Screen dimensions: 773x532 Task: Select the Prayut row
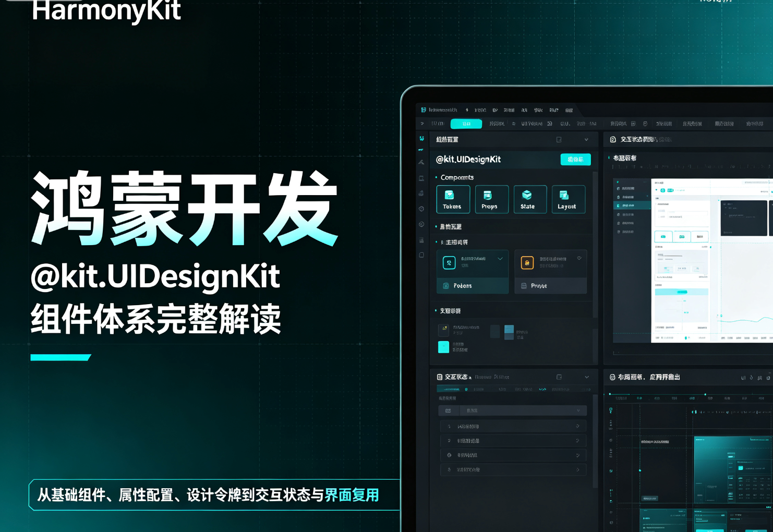(551, 286)
